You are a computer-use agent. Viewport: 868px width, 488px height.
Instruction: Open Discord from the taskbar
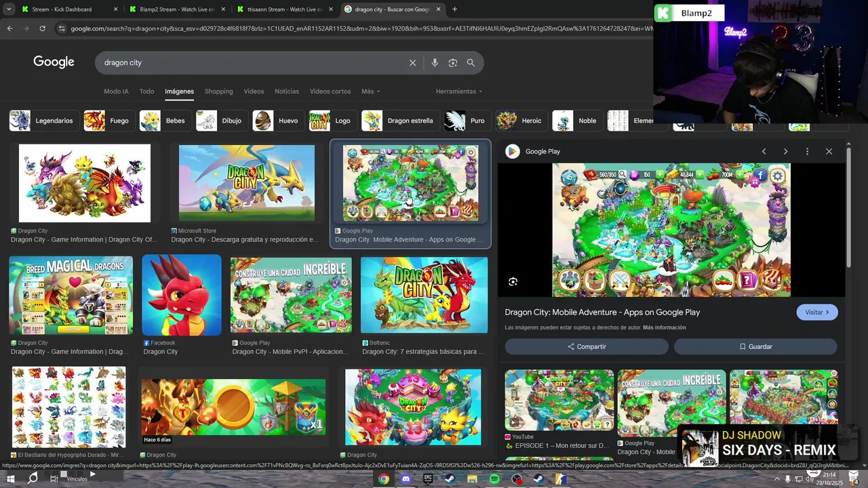click(x=406, y=479)
